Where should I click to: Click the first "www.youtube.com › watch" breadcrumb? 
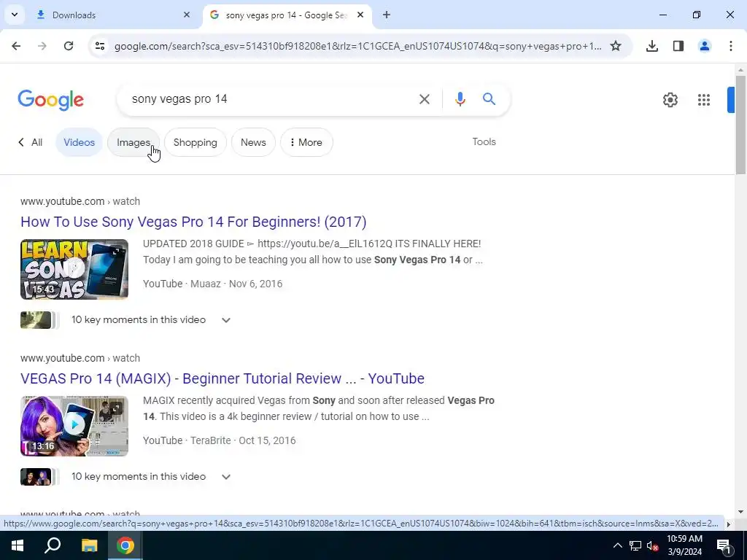(x=80, y=201)
